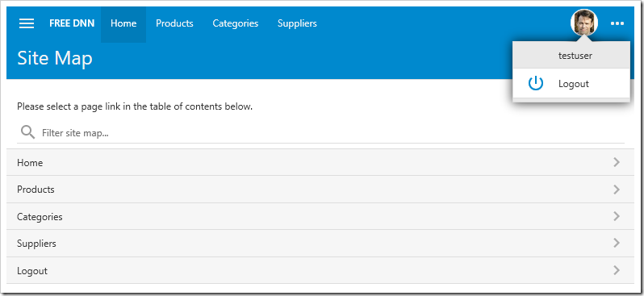This screenshot has height=296, width=644.
Task: Open the three-dots more options menu
Action: pyautogui.click(x=617, y=24)
